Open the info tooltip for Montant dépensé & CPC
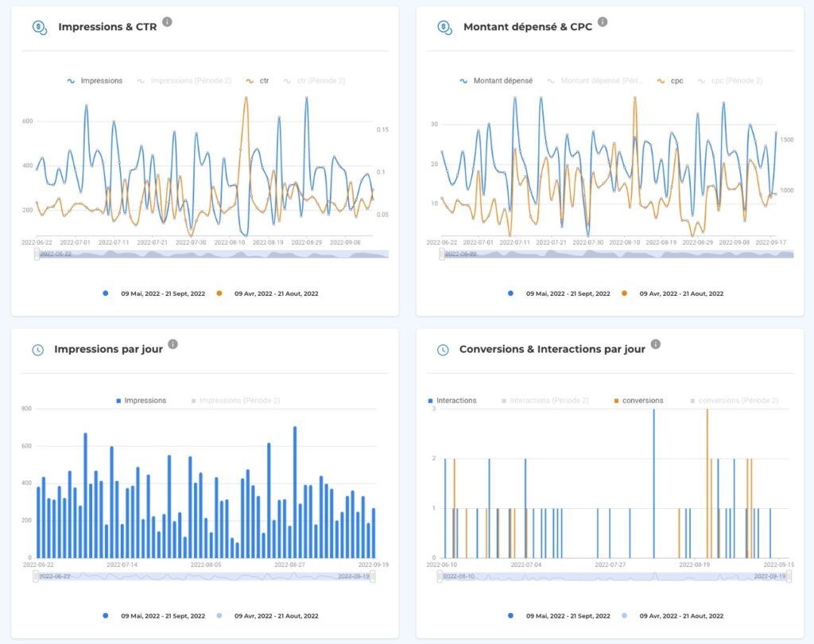 coord(603,22)
